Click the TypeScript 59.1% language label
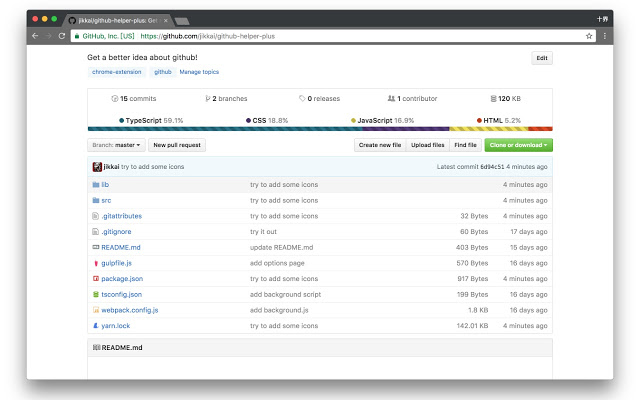The image size is (640, 400). (x=151, y=120)
